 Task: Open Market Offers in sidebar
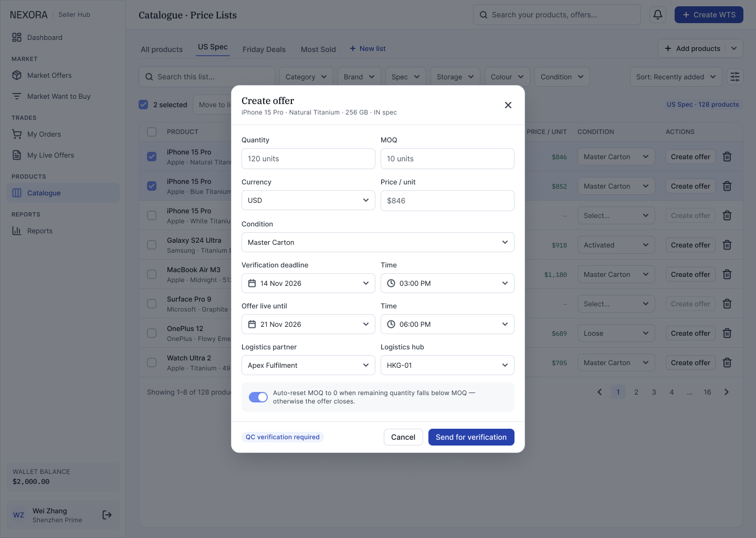tap(63, 75)
